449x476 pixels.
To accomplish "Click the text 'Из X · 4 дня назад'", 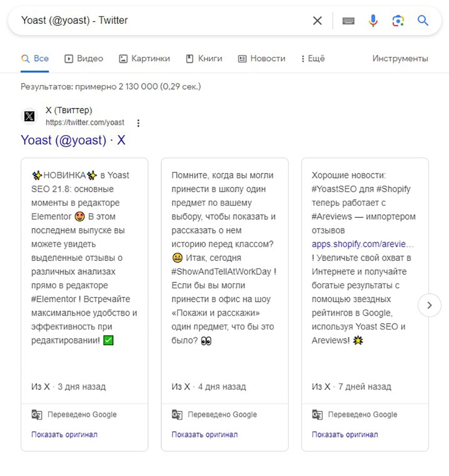I will coord(209,387).
